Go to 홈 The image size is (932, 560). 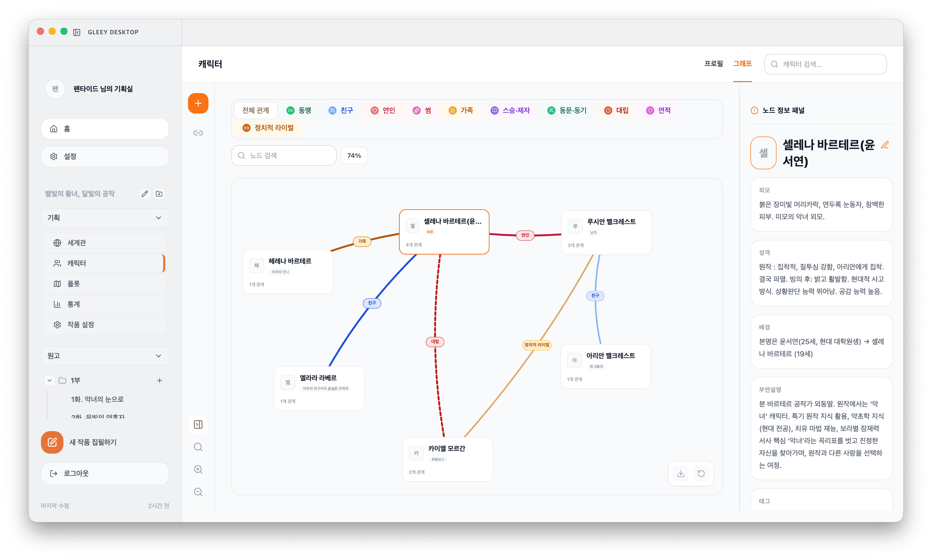click(105, 129)
